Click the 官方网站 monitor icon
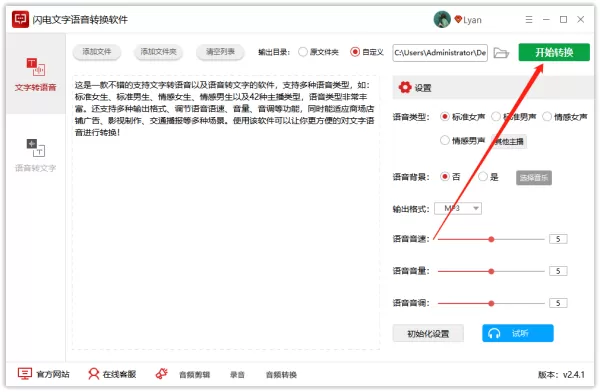The height and width of the screenshot is (392, 600). tap(25, 374)
